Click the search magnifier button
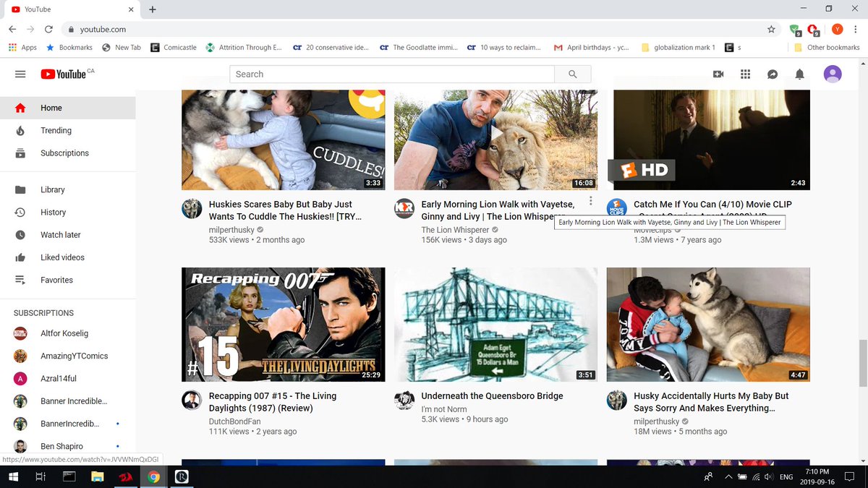 (573, 74)
